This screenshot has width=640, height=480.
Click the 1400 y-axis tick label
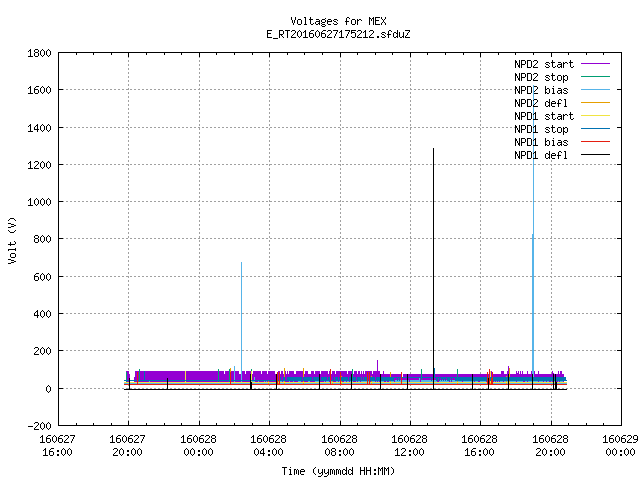[x=39, y=128]
